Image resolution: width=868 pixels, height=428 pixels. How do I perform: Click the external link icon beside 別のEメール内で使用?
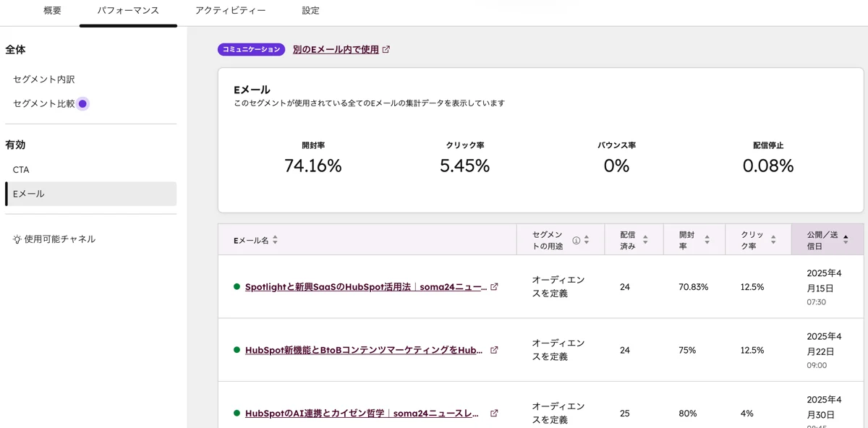tap(387, 49)
